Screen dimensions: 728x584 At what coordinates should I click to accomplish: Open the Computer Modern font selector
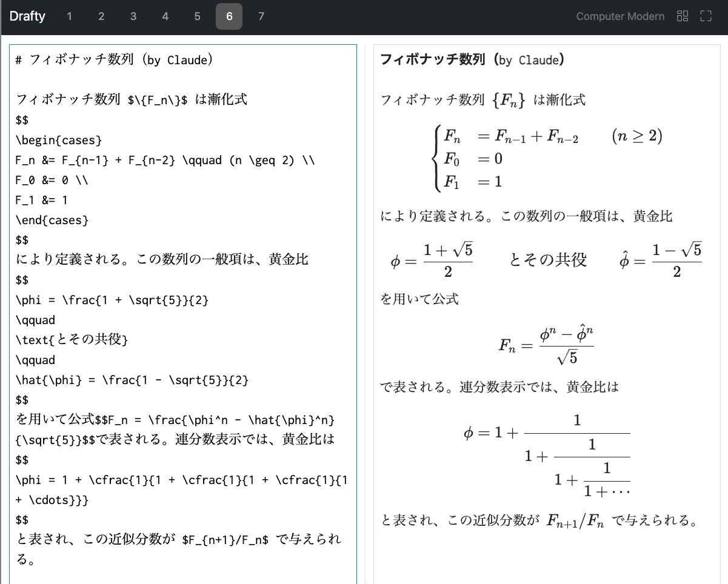pyautogui.click(x=620, y=16)
